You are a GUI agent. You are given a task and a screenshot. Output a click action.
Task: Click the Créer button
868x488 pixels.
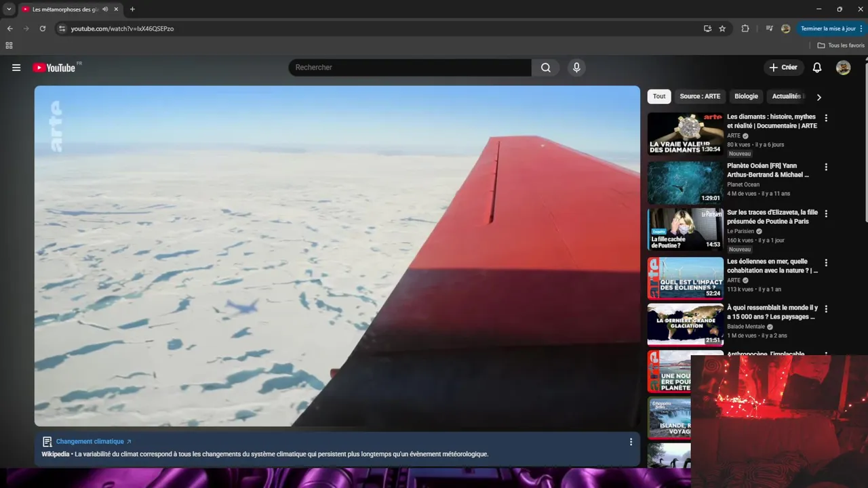point(783,67)
